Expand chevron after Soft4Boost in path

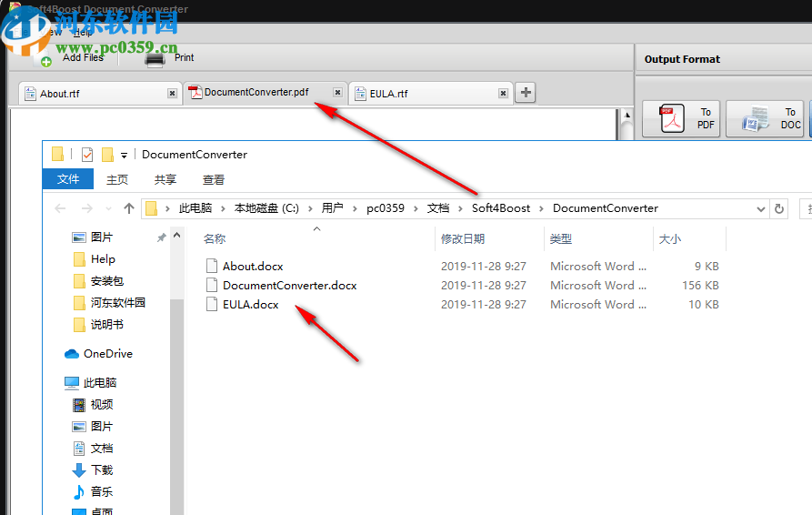(x=541, y=208)
